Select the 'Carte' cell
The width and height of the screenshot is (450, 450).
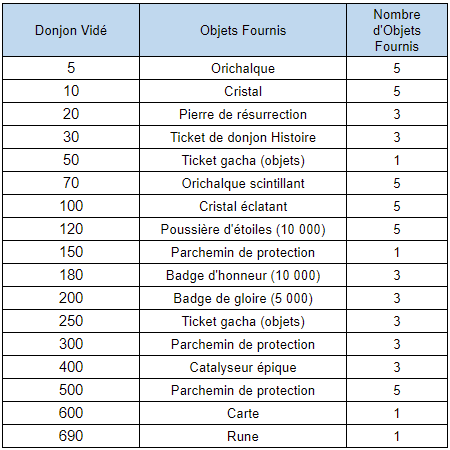point(243,413)
